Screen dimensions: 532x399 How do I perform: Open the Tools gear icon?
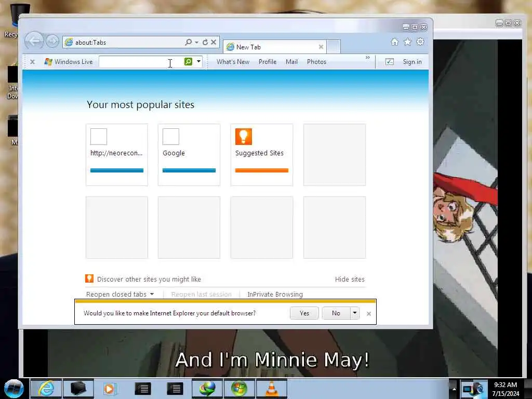420,42
